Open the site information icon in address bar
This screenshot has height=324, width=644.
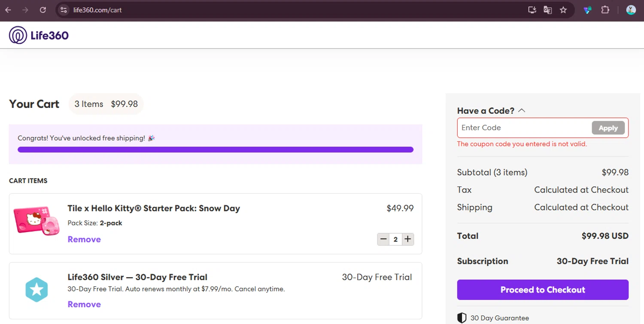point(64,10)
